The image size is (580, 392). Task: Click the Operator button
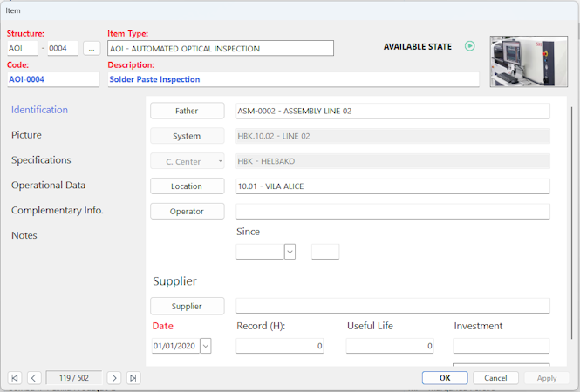(x=188, y=212)
